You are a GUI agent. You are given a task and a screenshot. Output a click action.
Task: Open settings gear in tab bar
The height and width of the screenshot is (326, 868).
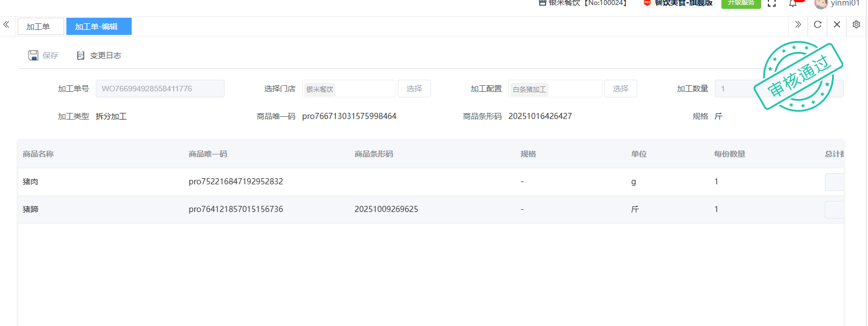pos(856,24)
